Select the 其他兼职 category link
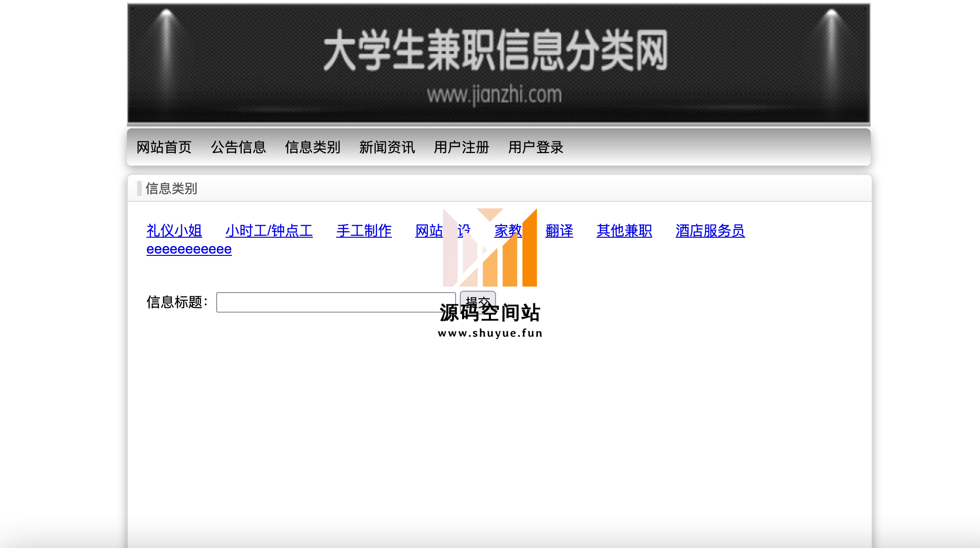The height and width of the screenshot is (548, 980). pos(624,231)
